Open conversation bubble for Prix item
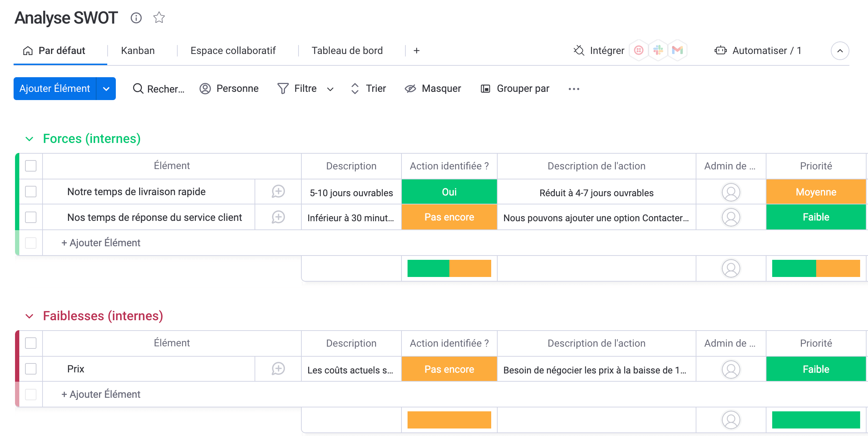Screen dimensions: 868x436 (278, 369)
